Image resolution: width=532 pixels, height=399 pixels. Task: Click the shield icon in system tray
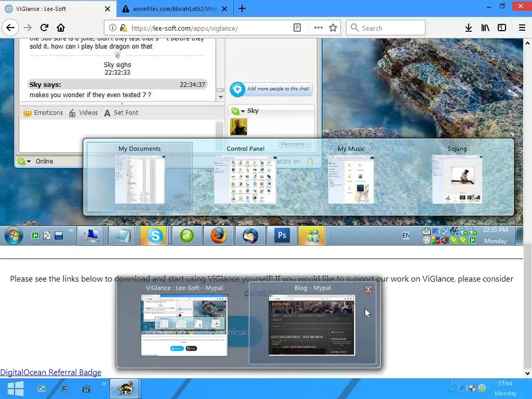tap(472, 388)
